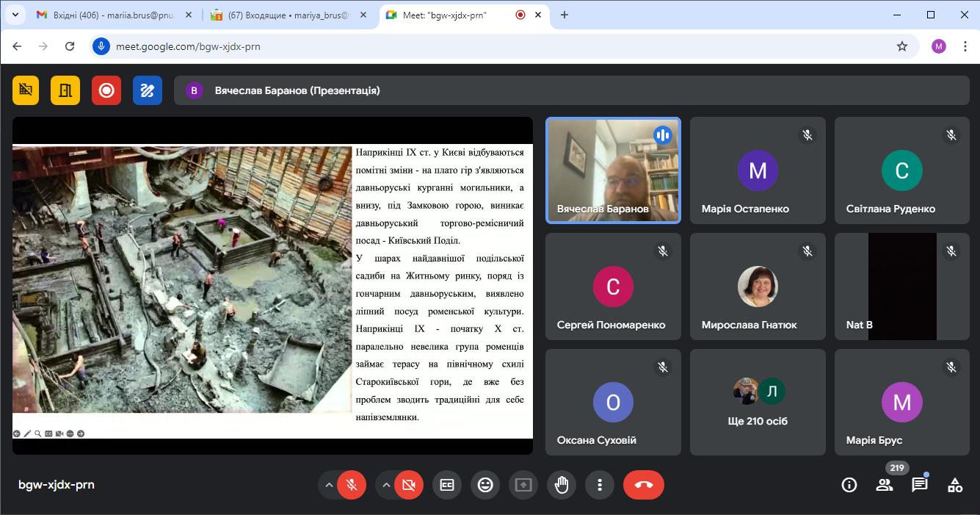Open the activities panel
The image size is (980, 515).
[954, 485]
